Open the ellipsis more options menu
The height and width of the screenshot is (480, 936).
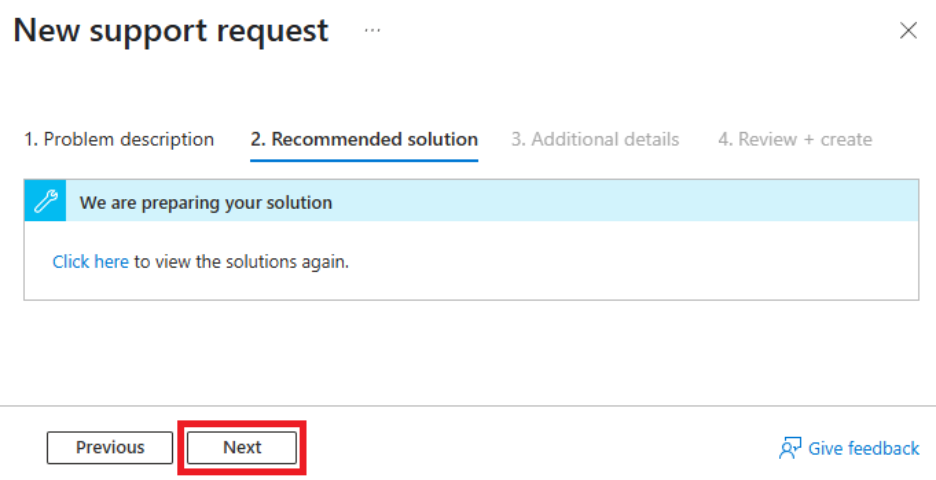372,30
